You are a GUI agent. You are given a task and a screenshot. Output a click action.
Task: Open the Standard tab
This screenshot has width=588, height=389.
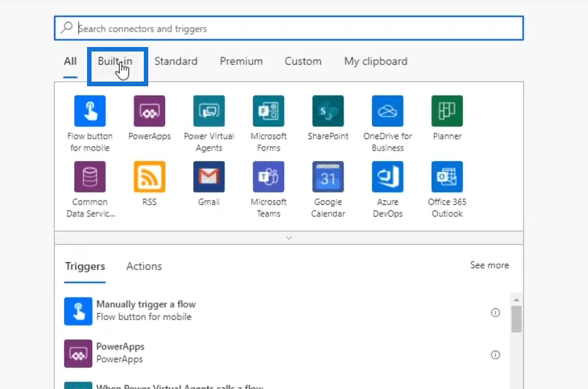click(176, 61)
